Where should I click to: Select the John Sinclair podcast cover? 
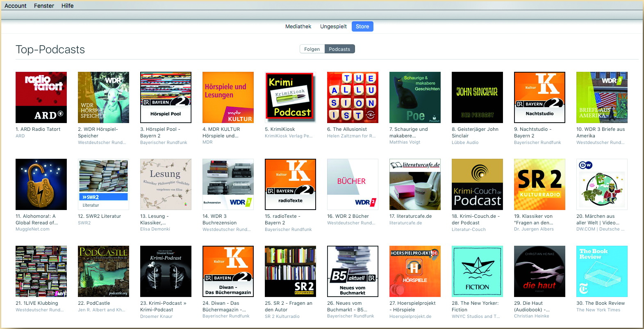477,97
